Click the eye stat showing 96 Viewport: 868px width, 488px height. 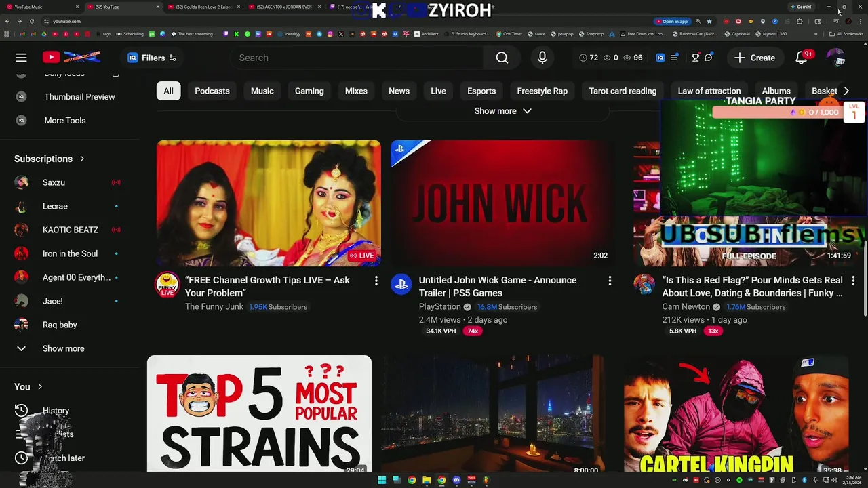[x=633, y=58]
